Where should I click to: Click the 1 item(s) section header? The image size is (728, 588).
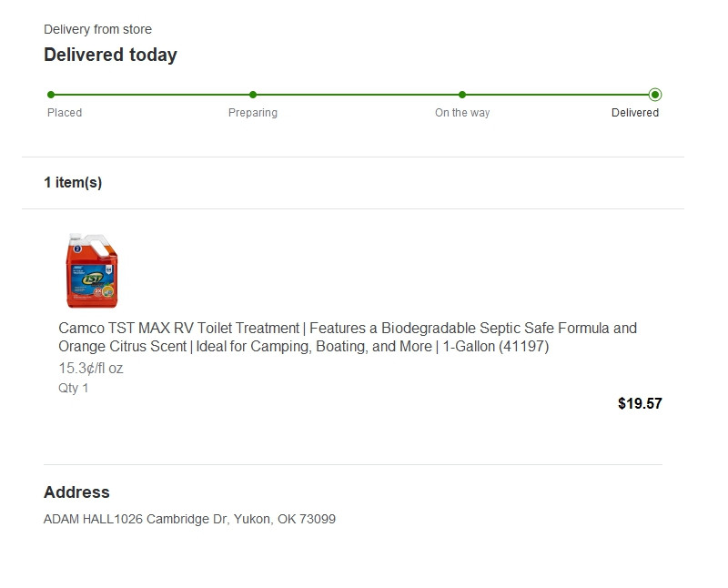(x=73, y=182)
